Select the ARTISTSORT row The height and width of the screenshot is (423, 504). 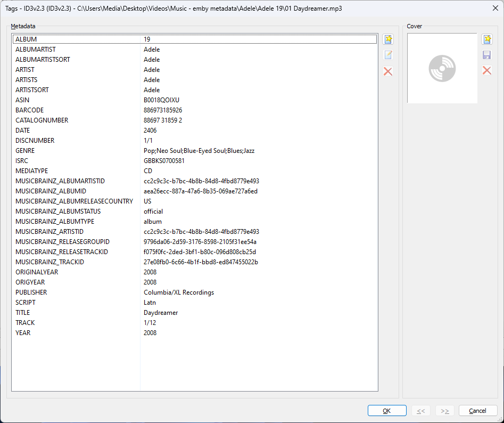(195, 90)
